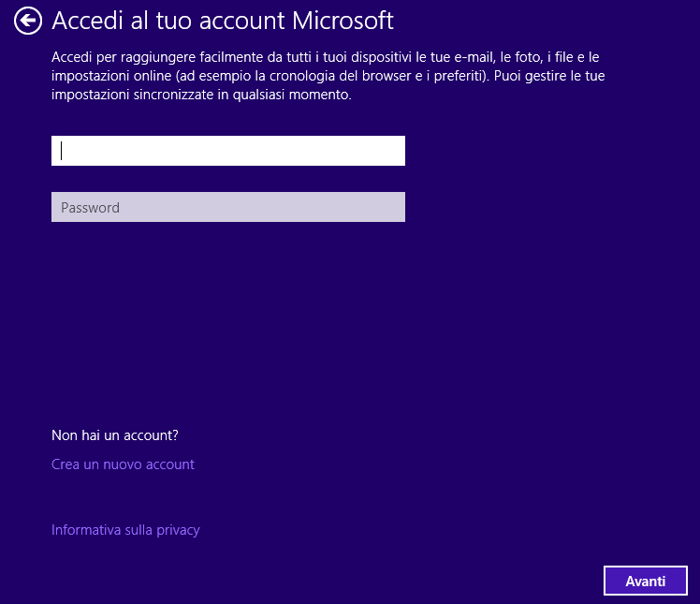Image resolution: width=700 pixels, height=604 pixels.
Task: Select the Password input field
Action: point(228,207)
